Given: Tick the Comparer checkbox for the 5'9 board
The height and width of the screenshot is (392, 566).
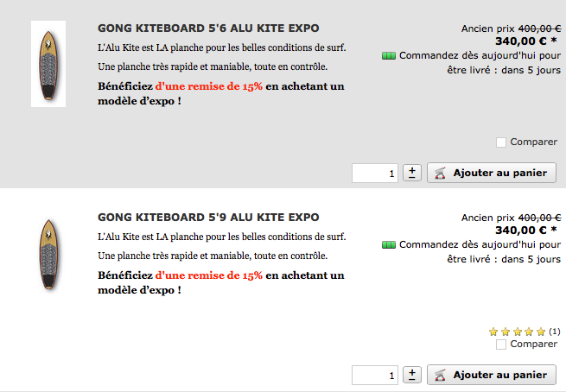Looking at the screenshot, I should pyautogui.click(x=501, y=345).
